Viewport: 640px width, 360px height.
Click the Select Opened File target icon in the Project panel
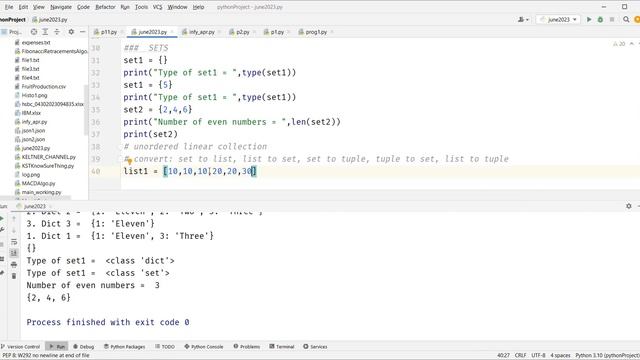[x=34, y=32]
